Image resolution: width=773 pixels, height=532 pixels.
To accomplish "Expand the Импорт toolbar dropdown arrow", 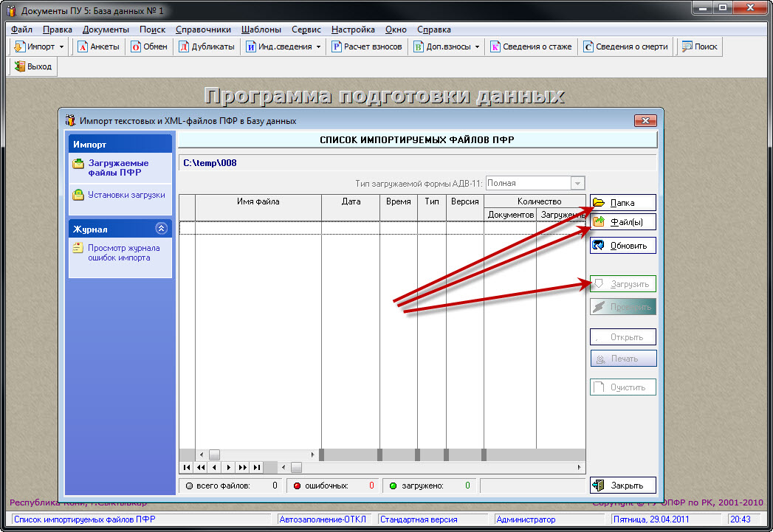I will pos(62,47).
